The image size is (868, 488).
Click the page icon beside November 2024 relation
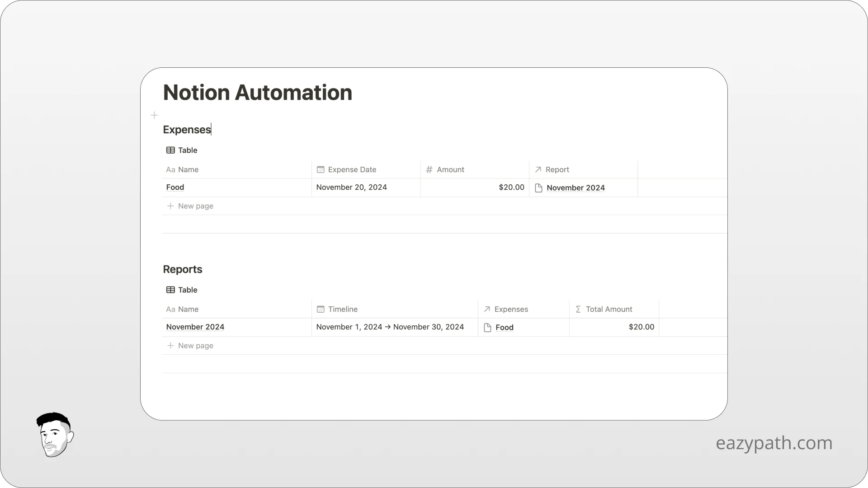[x=538, y=188]
